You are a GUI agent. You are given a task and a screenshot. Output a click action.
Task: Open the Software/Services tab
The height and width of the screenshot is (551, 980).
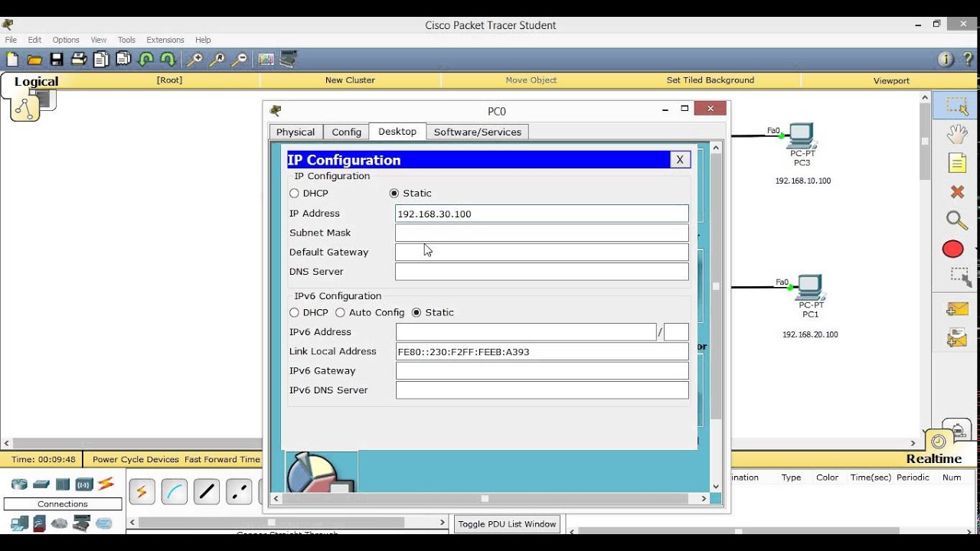(477, 132)
